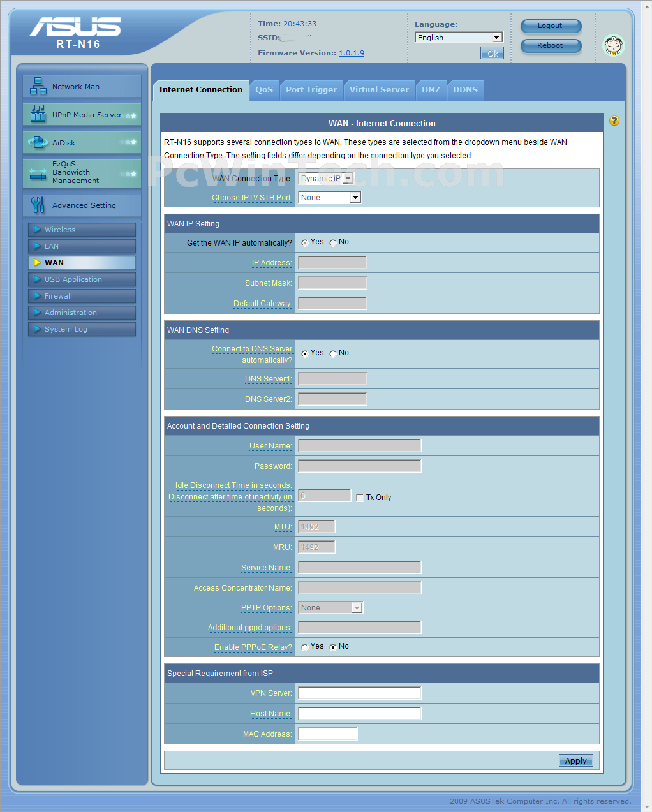Switch to the Internet Connection tab
The width and height of the screenshot is (652, 812).
[x=200, y=90]
